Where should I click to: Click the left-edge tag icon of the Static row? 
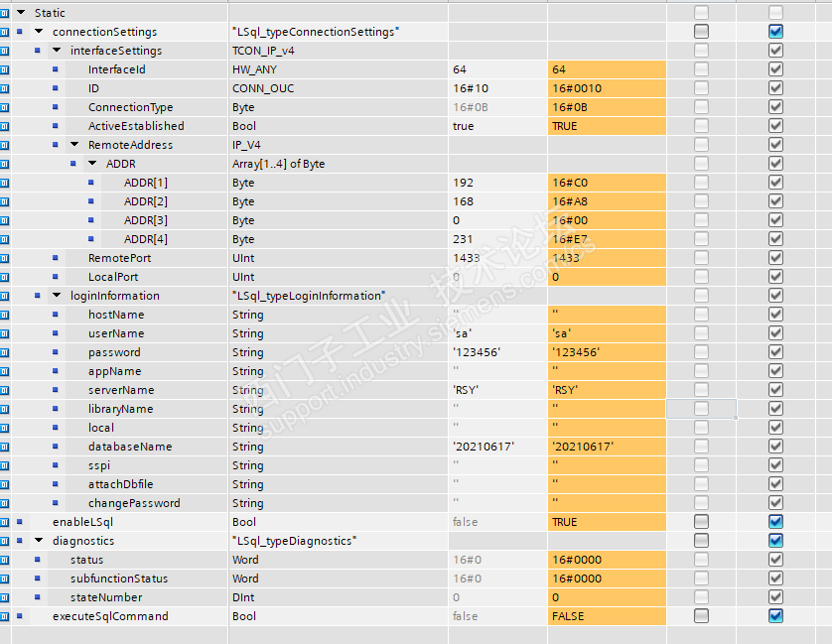(x=5, y=13)
